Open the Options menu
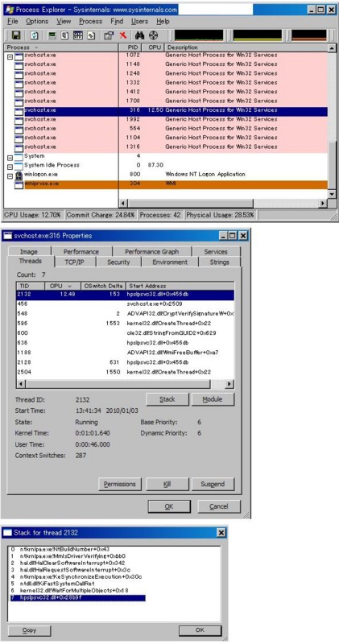This screenshot has width=339, height=644. point(37,22)
